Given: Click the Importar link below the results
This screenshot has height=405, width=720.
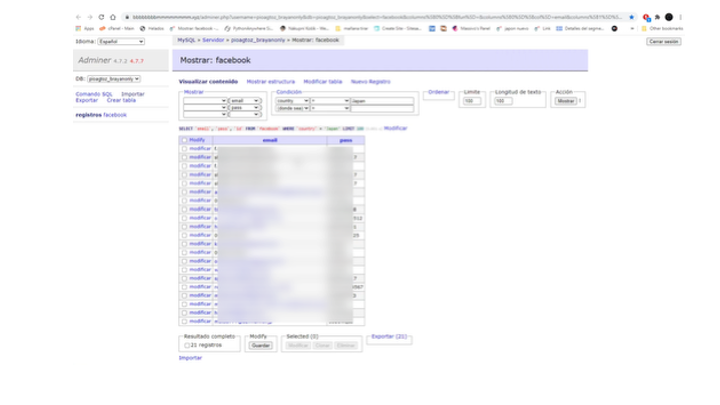Looking at the screenshot, I should pyautogui.click(x=190, y=358).
